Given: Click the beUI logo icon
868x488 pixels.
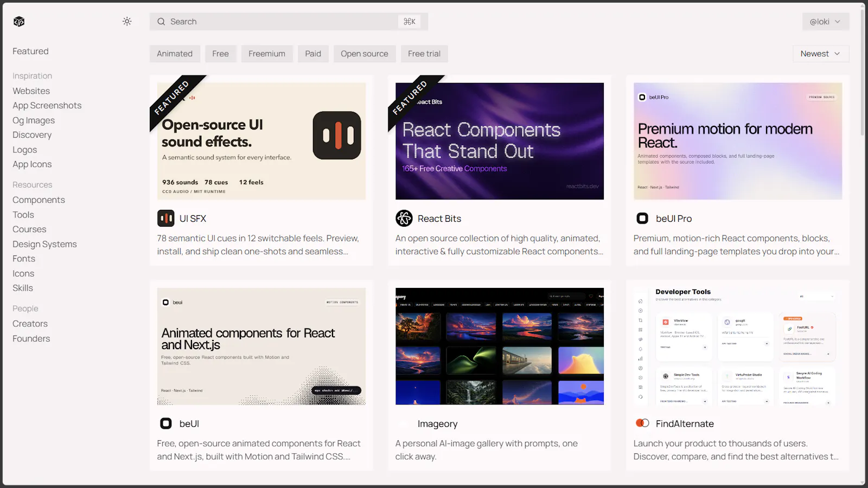Looking at the screenshot, I should point(166,423).
